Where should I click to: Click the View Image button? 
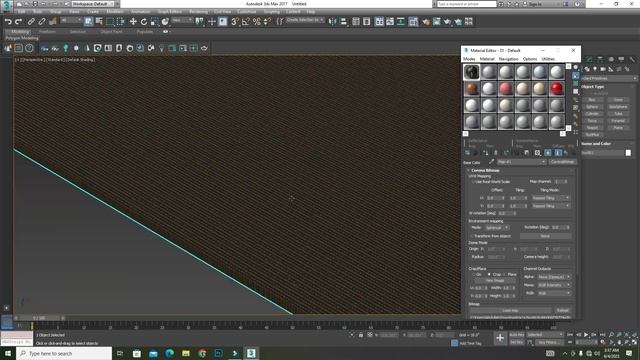point(495,281)
